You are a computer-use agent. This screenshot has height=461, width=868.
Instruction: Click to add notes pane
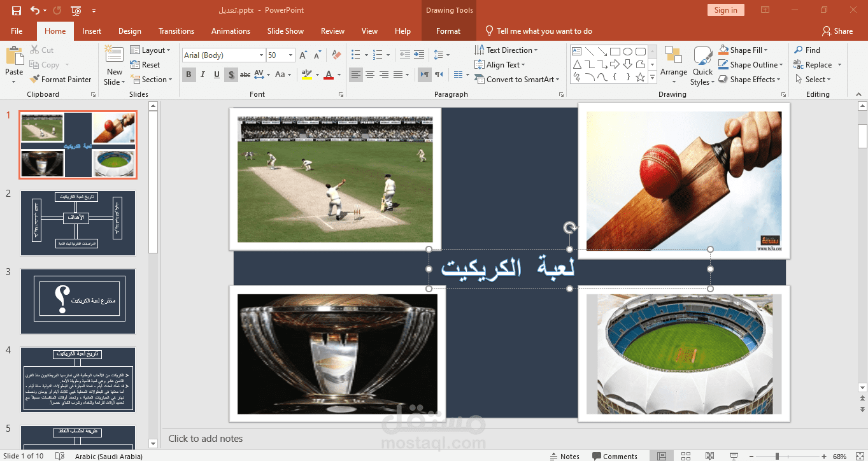[x=206, y=439]
